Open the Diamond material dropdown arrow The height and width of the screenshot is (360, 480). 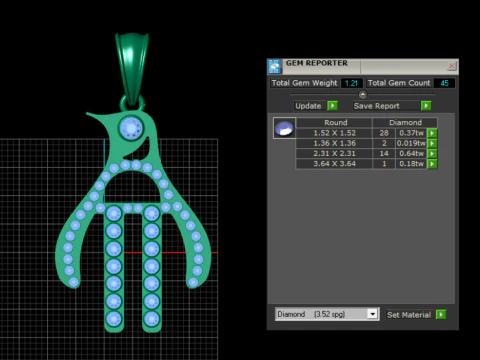click(x=372, y=314)
